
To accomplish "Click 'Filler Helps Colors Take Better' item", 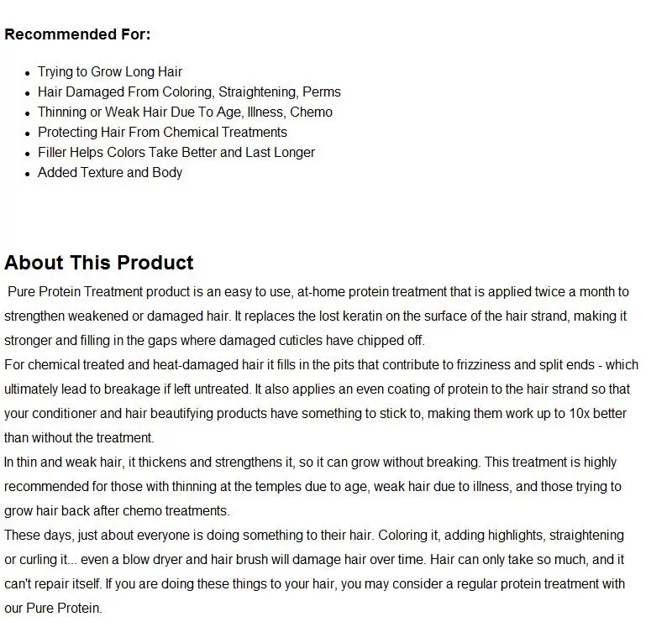I will click(176, 152).
